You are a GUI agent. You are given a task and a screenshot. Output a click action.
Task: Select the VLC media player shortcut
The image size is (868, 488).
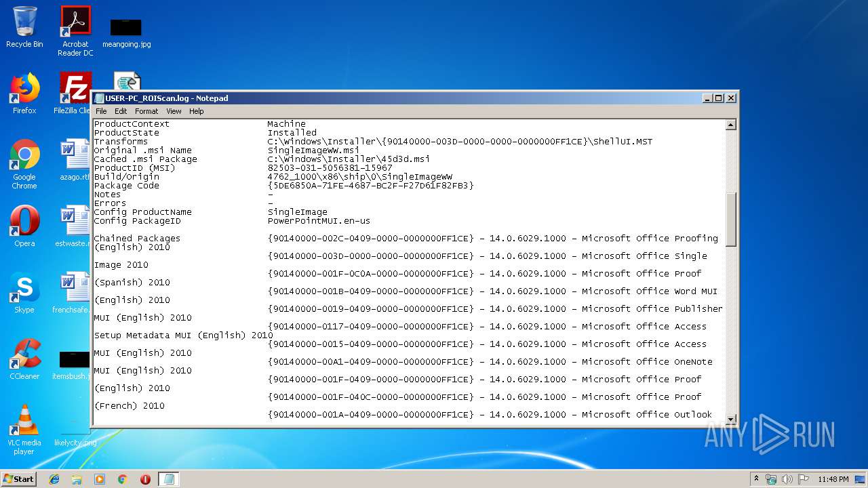[24, 430]
